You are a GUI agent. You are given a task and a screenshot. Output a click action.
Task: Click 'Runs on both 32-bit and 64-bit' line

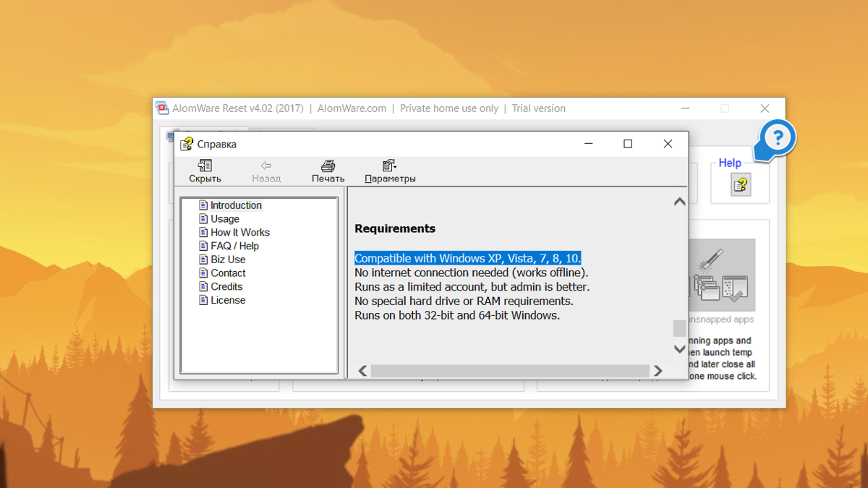coord(457,315)
